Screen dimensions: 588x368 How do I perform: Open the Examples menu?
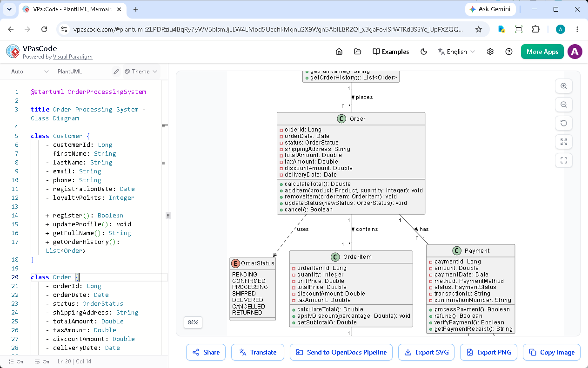391,52
